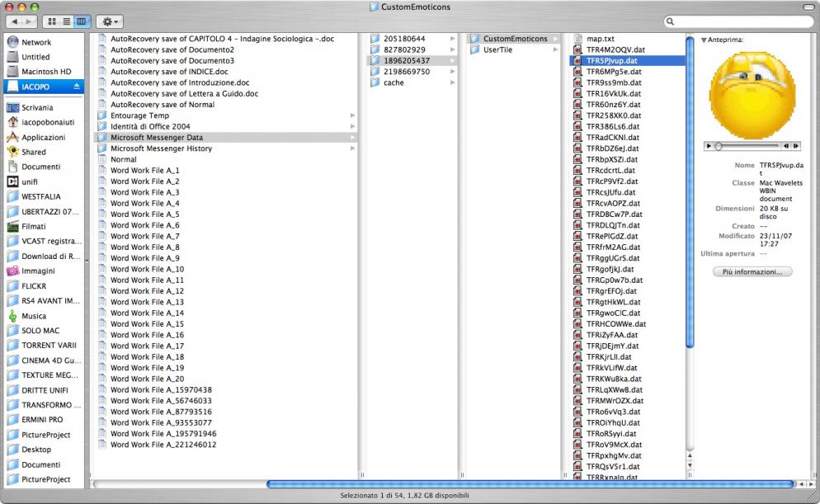Open WESTFALIA folder in sidebar
The height and width of the screenshot is (504, 820).
[x=40, y=196]
